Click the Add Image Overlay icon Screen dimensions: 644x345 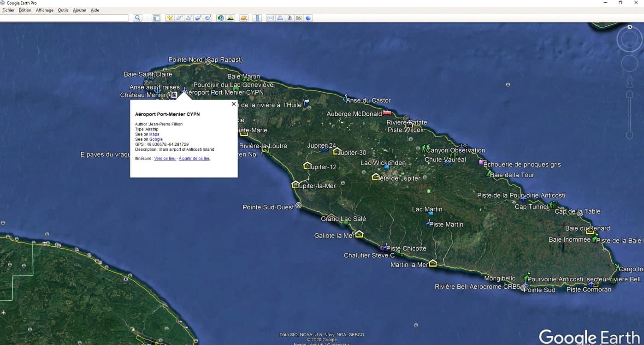[x=198, y=18]
